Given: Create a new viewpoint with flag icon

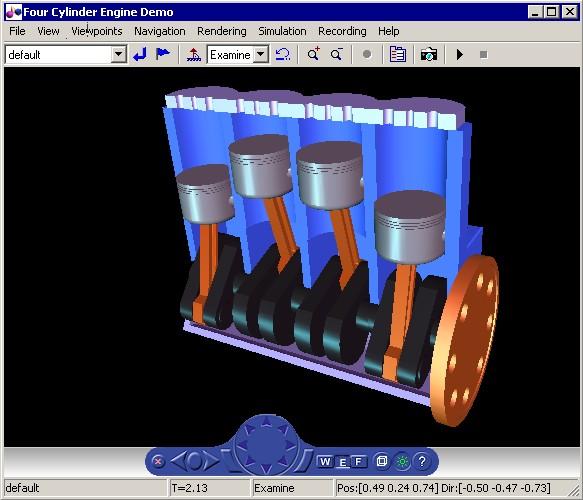Looking at the screenshot, I should click(x=162, y=54).
